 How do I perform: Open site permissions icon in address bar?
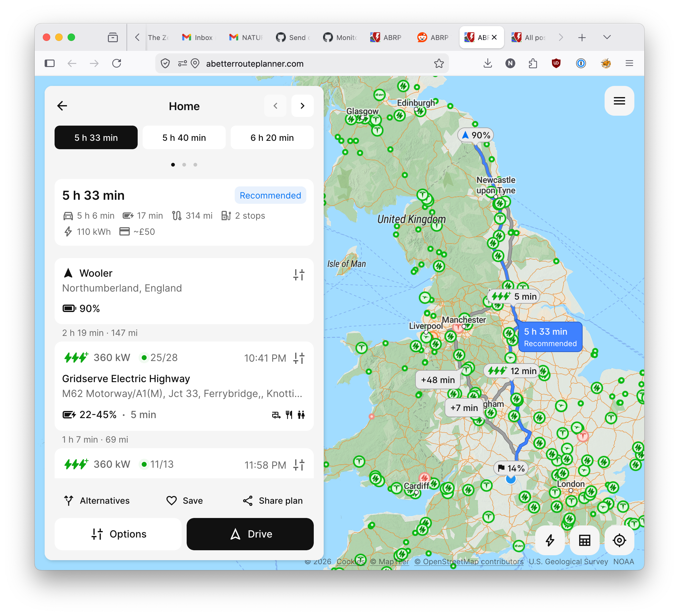click(x=182, y=63)
